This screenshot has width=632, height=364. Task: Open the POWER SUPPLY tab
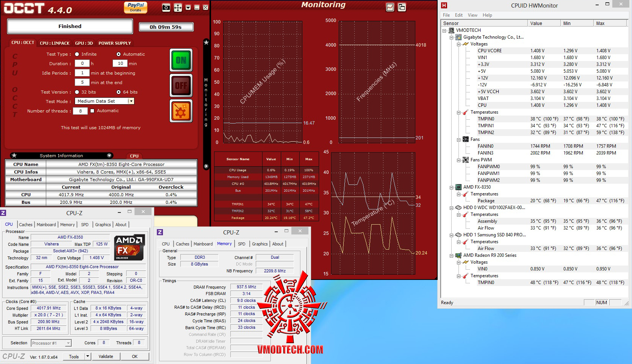[x=115, y=43]
